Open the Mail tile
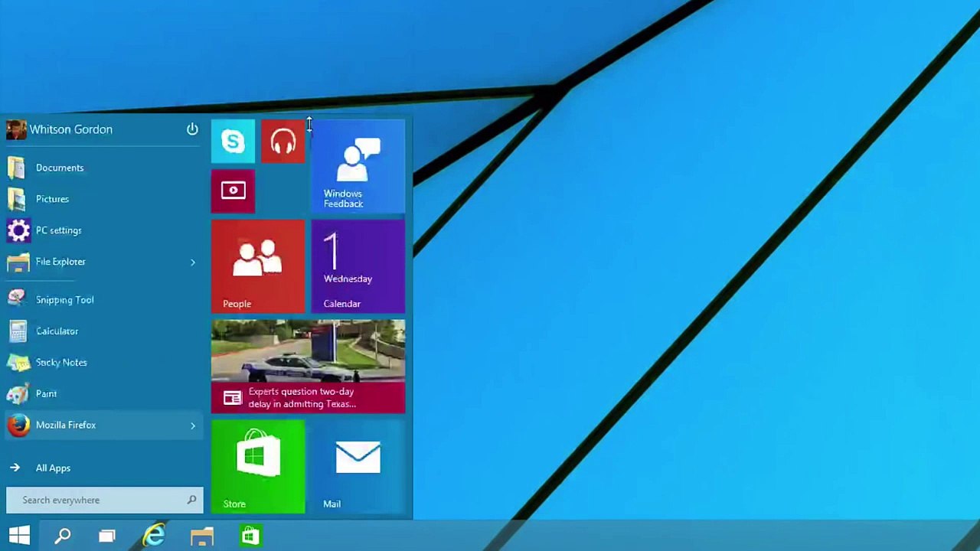The height and width of the screenshot is (551, 980). (x=358, y=466)
